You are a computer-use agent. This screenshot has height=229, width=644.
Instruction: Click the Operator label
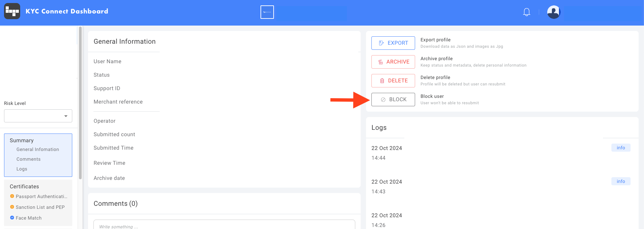click(105, 121)
